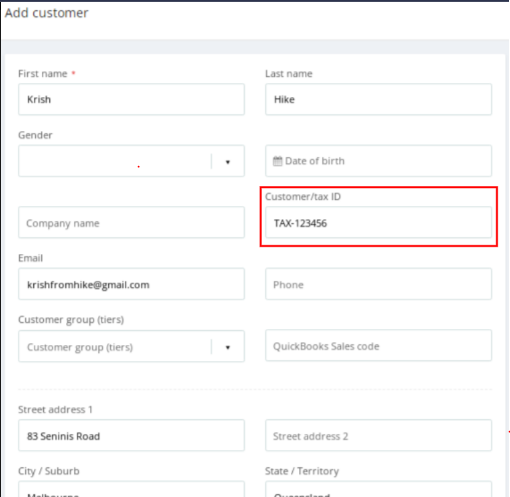Select the Street address 1 field
The width and height of the screenshot is (510, 497).
tap(131, 435)
